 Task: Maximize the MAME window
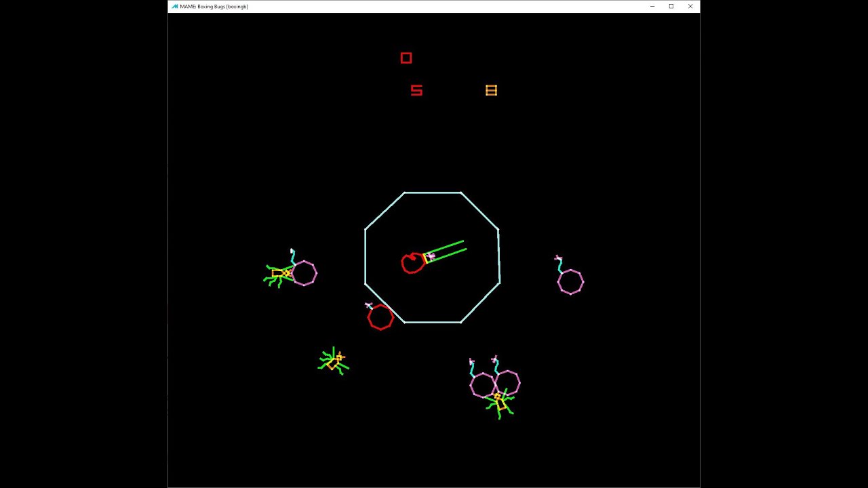(x=671, y=6)
